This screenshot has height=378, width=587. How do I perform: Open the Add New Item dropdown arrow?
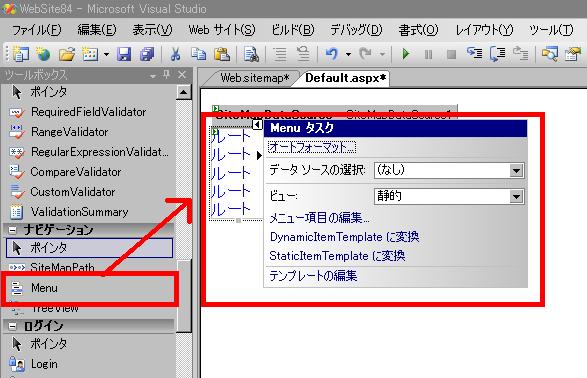[107, 55]
